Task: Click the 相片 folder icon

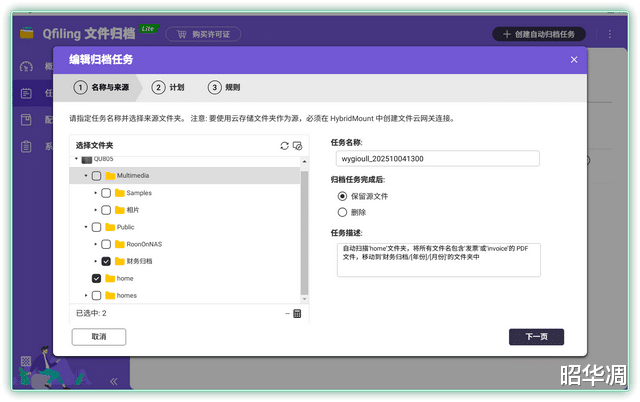Action: pyautogui.click(x=120, y=210)
